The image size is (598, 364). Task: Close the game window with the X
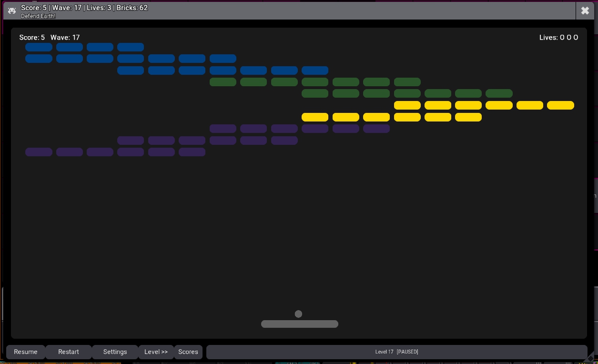pyautogui.click(x=585, y=10)
